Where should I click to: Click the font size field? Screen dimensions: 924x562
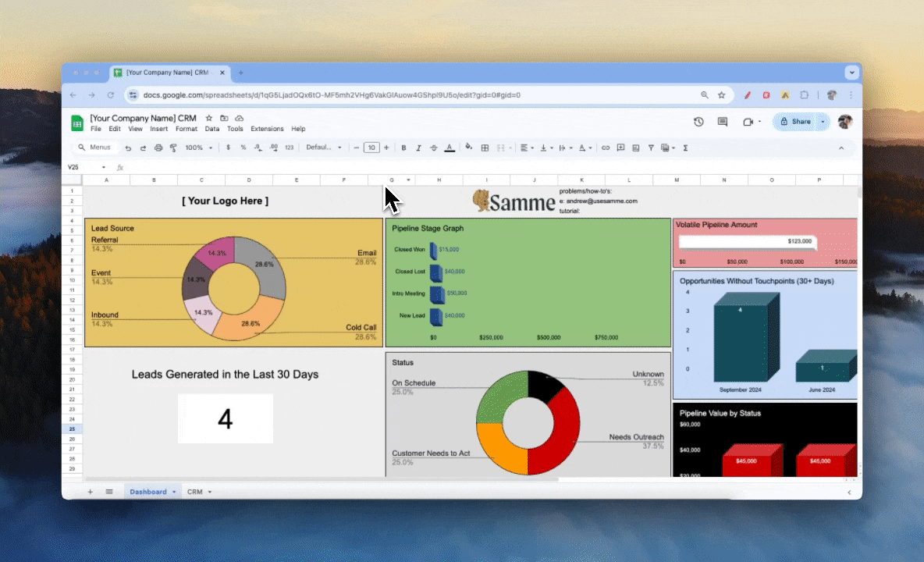(x=371, y=148)
